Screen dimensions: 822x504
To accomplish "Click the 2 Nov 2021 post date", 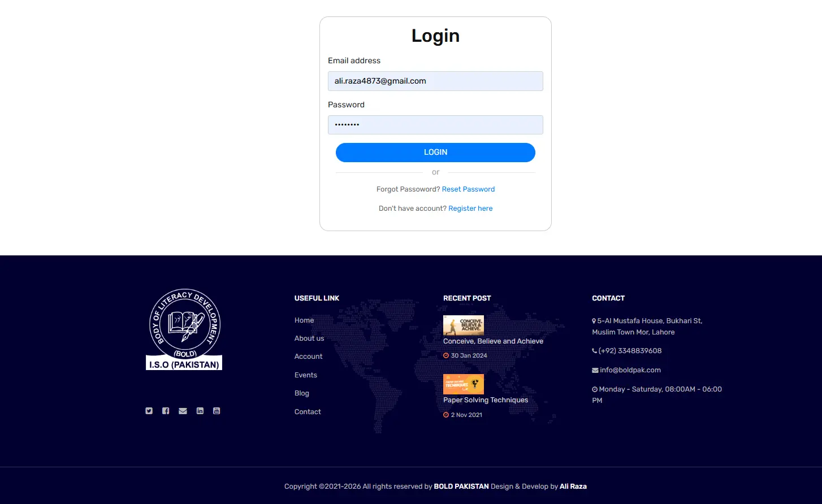I will tap(466, 415).
